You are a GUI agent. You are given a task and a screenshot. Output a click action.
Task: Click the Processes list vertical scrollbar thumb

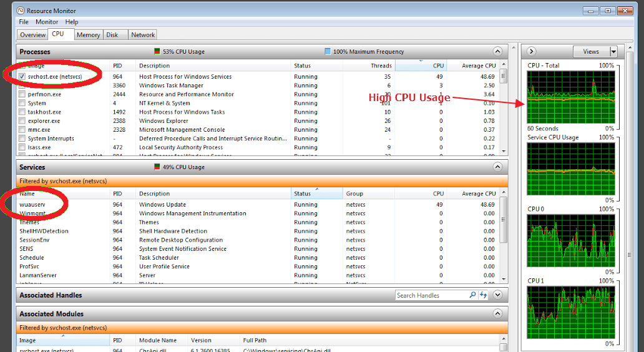(504, 77)
